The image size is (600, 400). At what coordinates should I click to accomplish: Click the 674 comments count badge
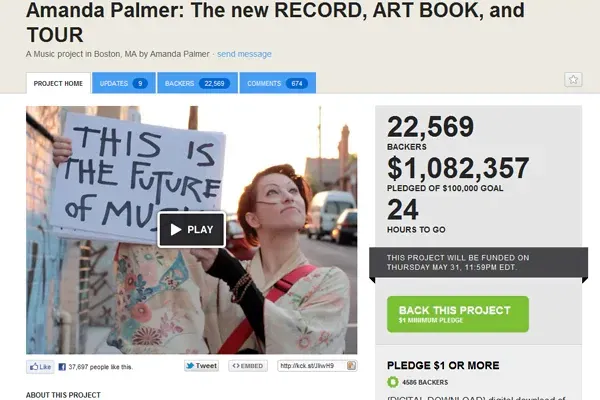[297, 83]
